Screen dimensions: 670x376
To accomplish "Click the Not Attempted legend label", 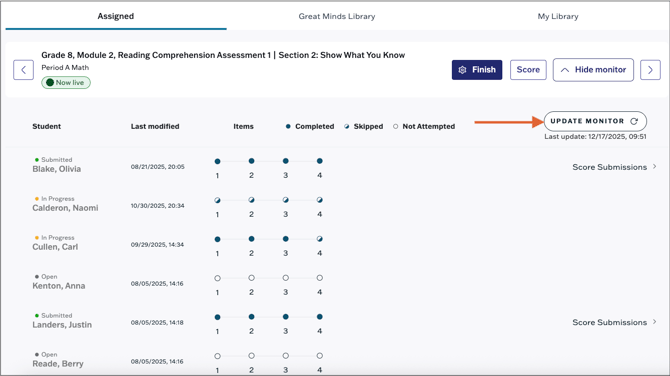I will point(429,126).
